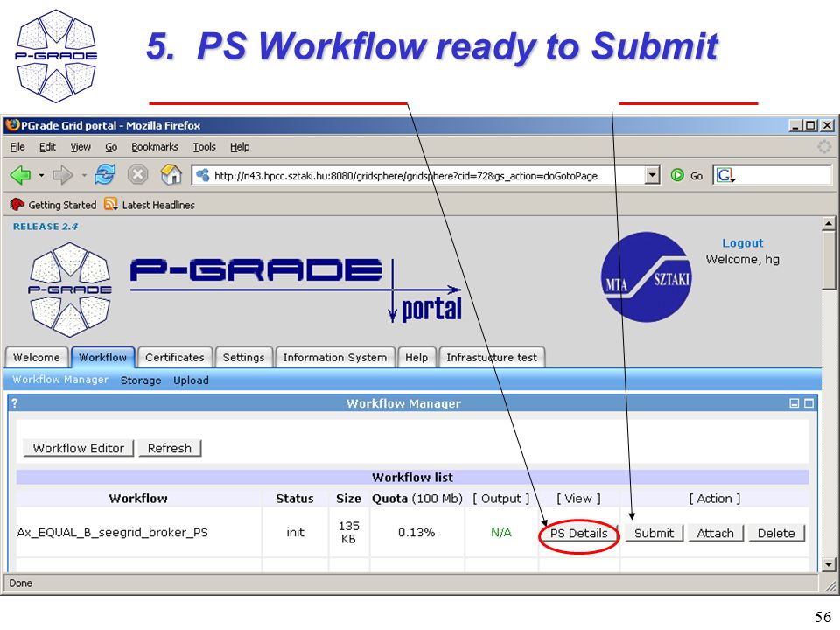Image resolution: width=840 pixels, height=630 pixels.
Task: Switch to the Certificates tab
Action: coord(175,357)
